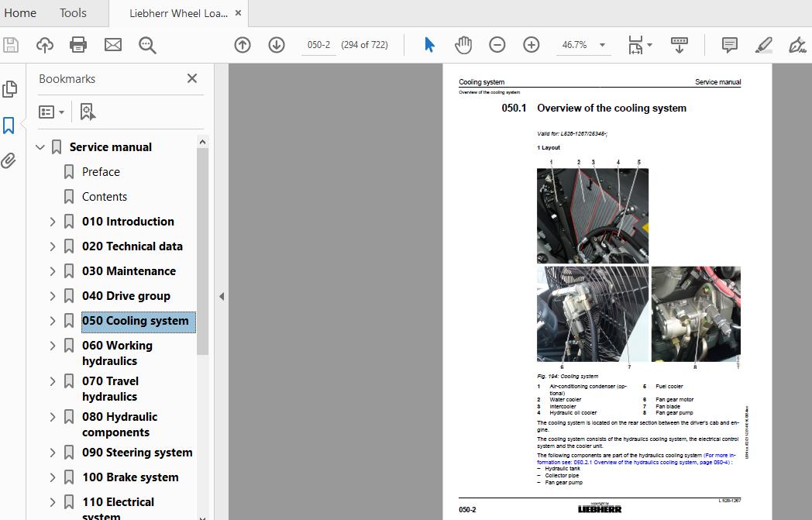
Task: Open the Add Comment sticky note tool
Action: point(728,44)
